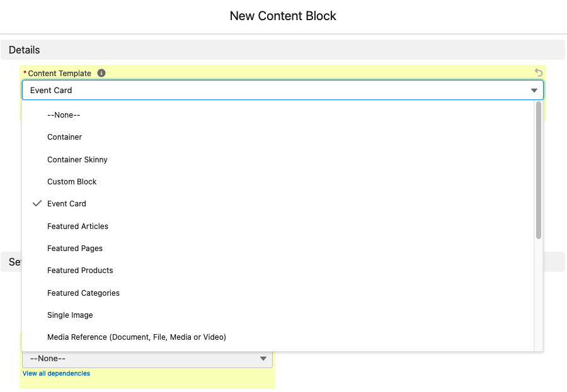
Task: Choose the Custom Block template
Action: (x=72, y=181)
